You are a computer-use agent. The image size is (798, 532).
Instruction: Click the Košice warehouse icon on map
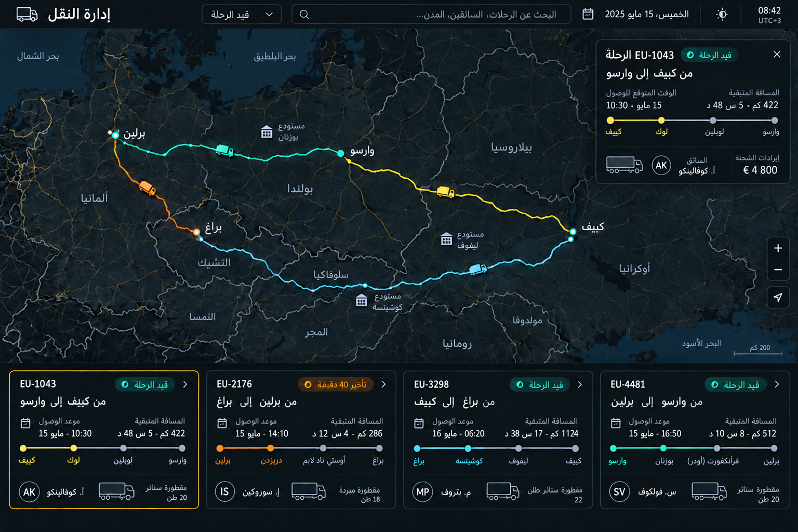pyautogui.click(x=362, y=300)
